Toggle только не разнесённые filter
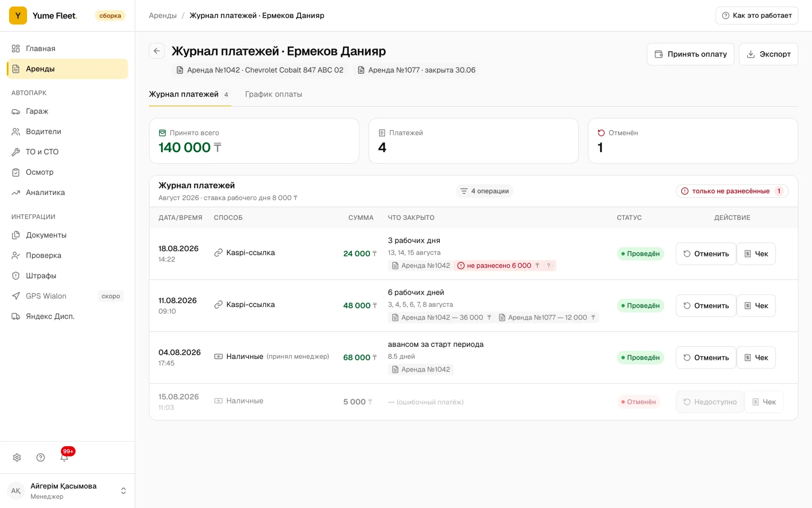Image resolution: width=812 pixels, height=508 pixels. pyautogui.click(x=732, y=191)
